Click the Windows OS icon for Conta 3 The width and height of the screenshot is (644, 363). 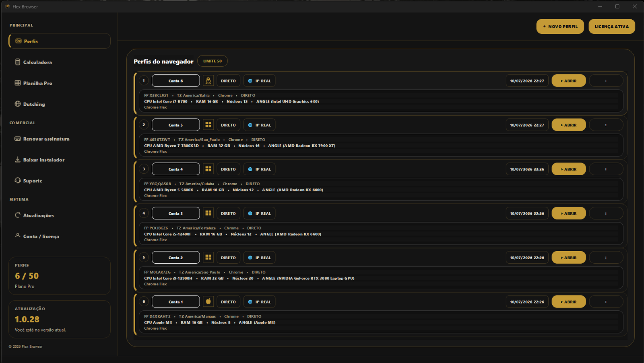tap(208, 213)
